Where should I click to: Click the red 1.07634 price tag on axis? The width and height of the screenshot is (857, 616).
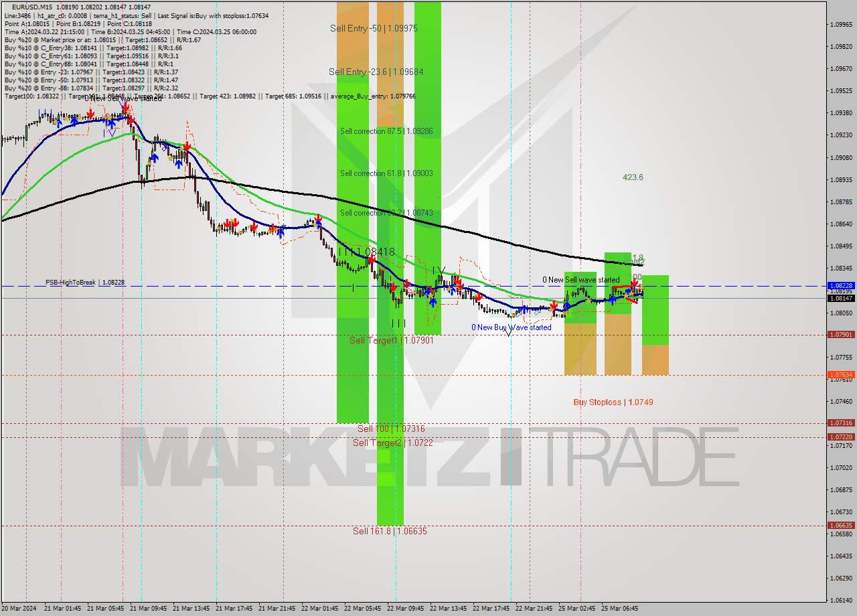pos(841,375)
